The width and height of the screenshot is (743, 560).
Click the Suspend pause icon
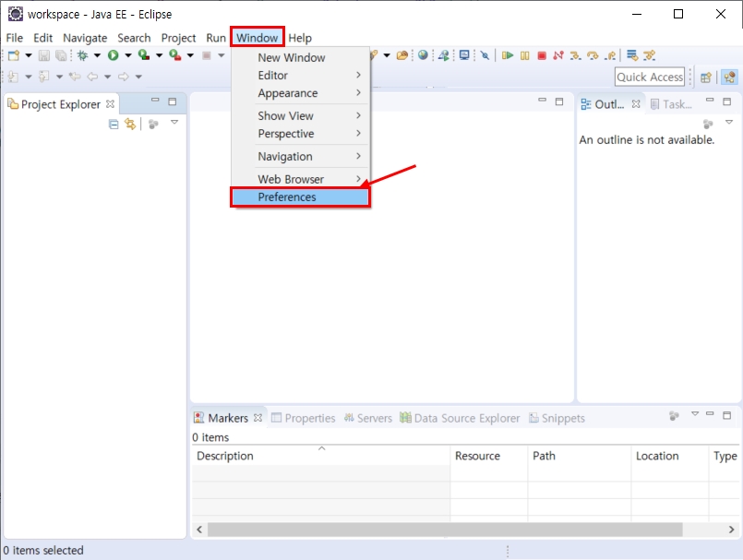pos(524,55)
